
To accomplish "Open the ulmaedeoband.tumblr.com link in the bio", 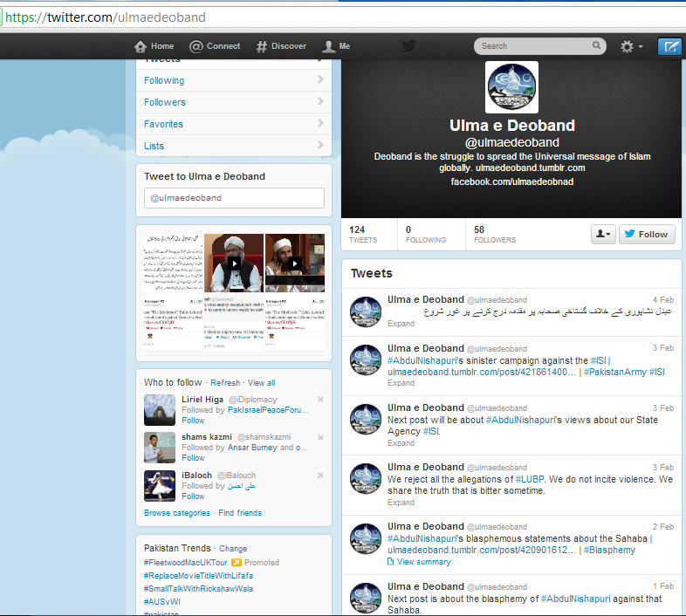I will tap(530, 168).
